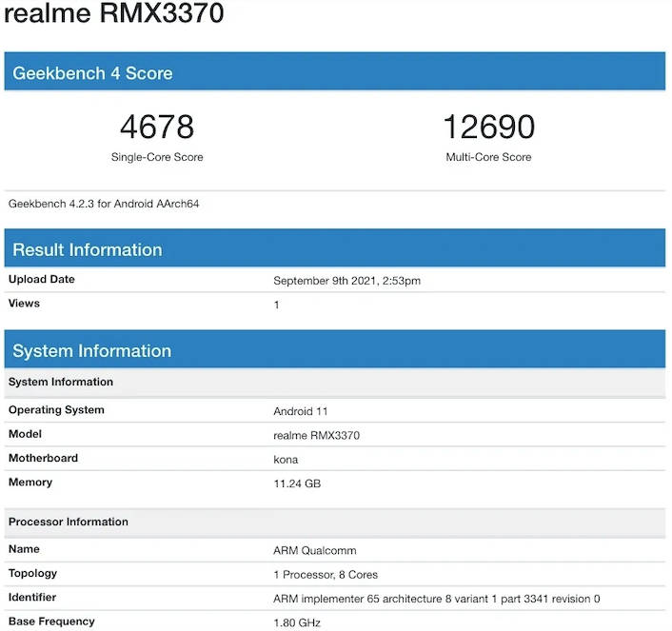Click the Geekbench 4.2.3 for Android version text
Image resolution: width=672 pixels, height=631 pixels.
[104, 204]
